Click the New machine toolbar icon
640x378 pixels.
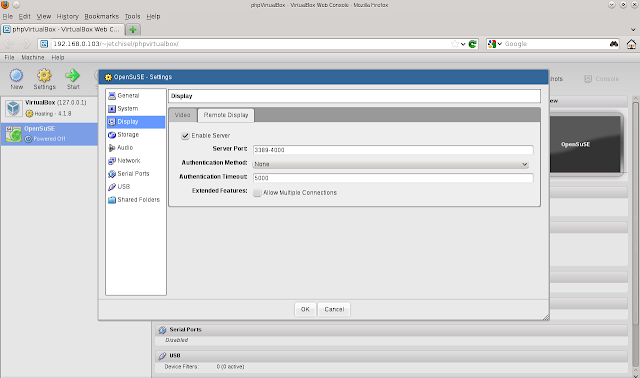point(16,75)
